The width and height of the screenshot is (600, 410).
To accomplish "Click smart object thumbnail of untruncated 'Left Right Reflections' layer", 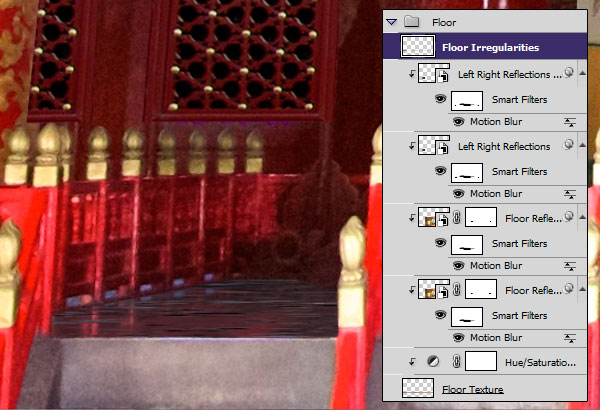I will click(433, 145).
